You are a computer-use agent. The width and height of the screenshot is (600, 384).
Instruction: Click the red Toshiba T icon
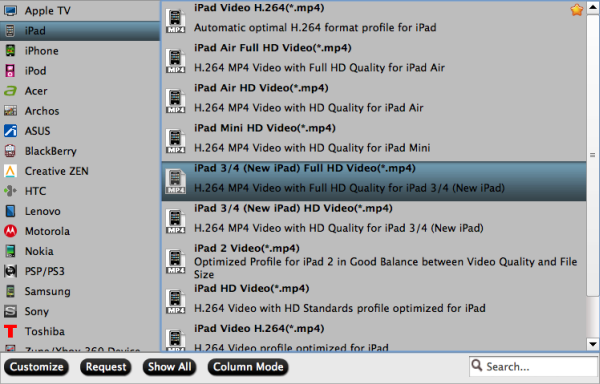point(10,331)
